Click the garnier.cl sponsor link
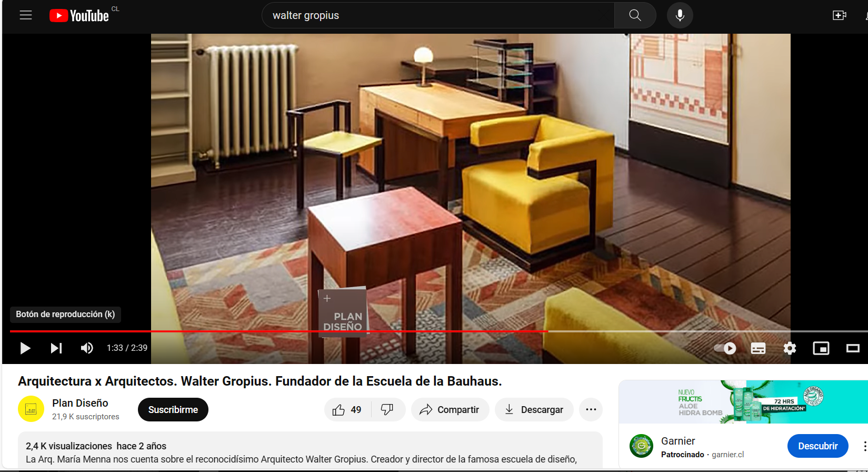 coord(728,455)
